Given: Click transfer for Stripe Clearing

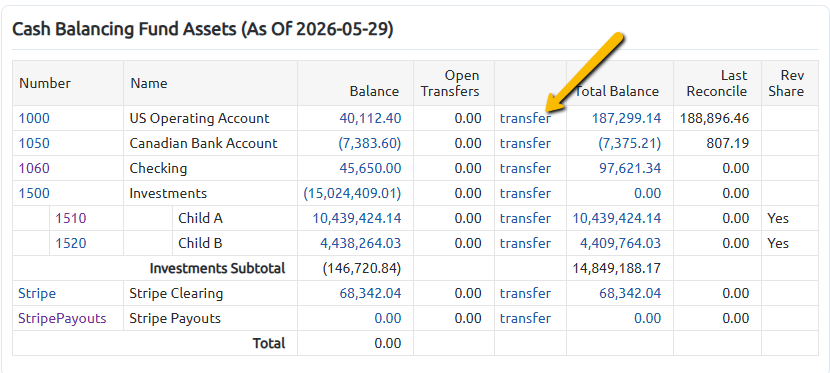Looking at the screenshot, I should click(526, 294).
